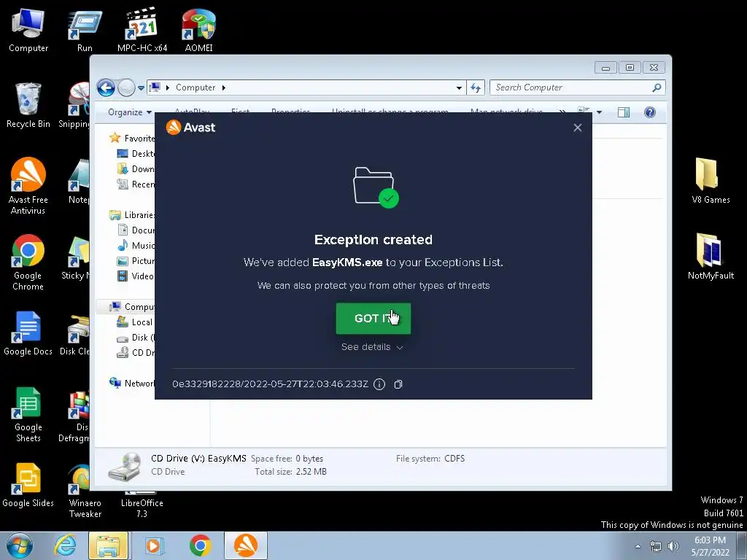Select the Avast Free Antivirus desktop icon

click(28, 186)
